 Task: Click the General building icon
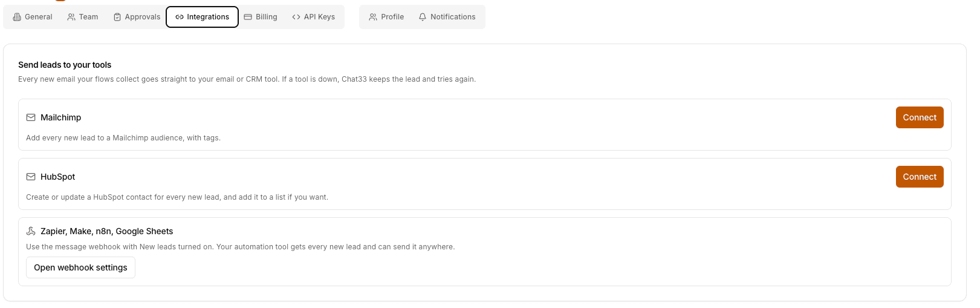point(17,17)
